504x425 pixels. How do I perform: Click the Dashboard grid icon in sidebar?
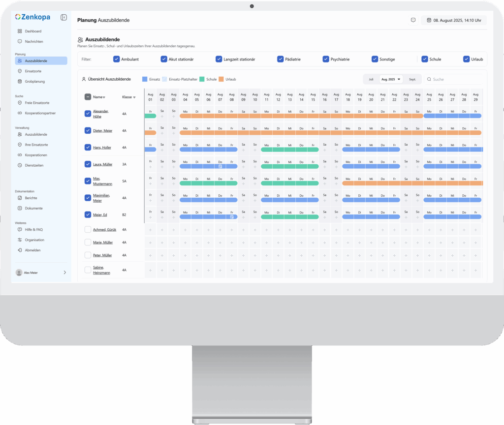coord(20,31)
